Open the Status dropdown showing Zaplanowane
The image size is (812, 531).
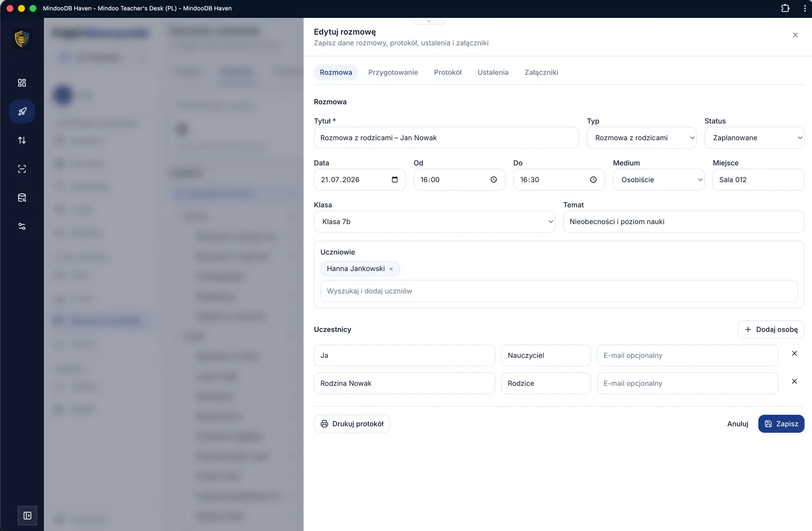(x=754, y=138)
